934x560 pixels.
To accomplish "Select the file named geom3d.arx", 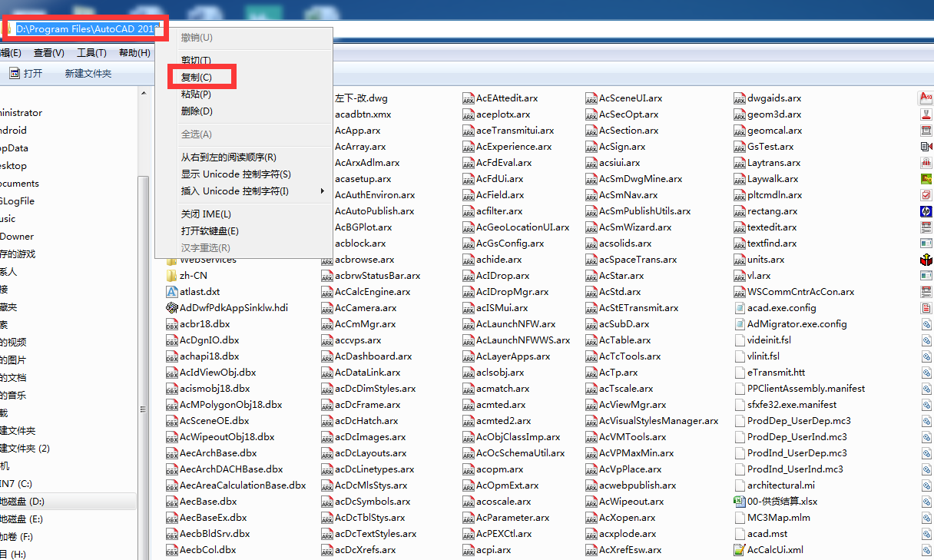I will pyautogui.click(x=774, y=114).
